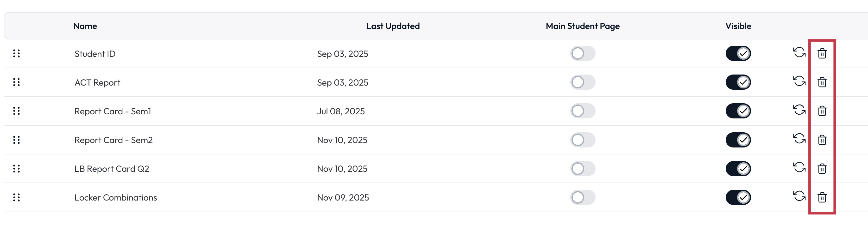Turn off Visible for ACT Report
The image size is (868, 252).
tap(738, 82)
